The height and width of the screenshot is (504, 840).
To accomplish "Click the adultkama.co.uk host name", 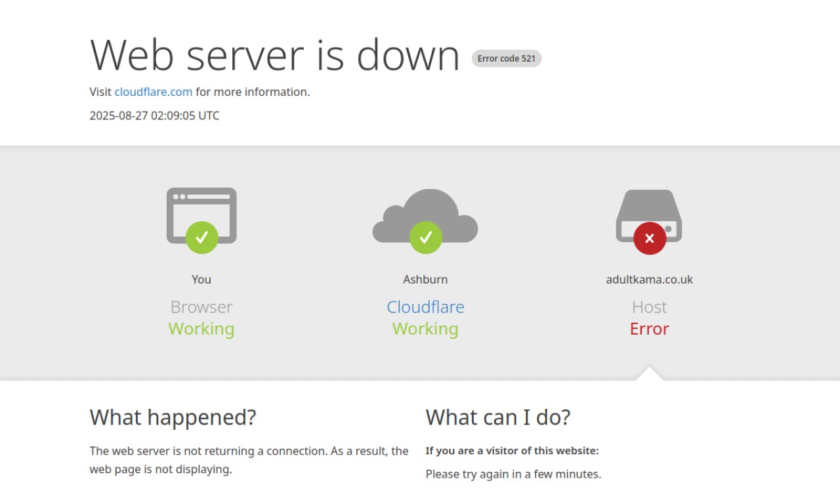I will pos(649,280).
